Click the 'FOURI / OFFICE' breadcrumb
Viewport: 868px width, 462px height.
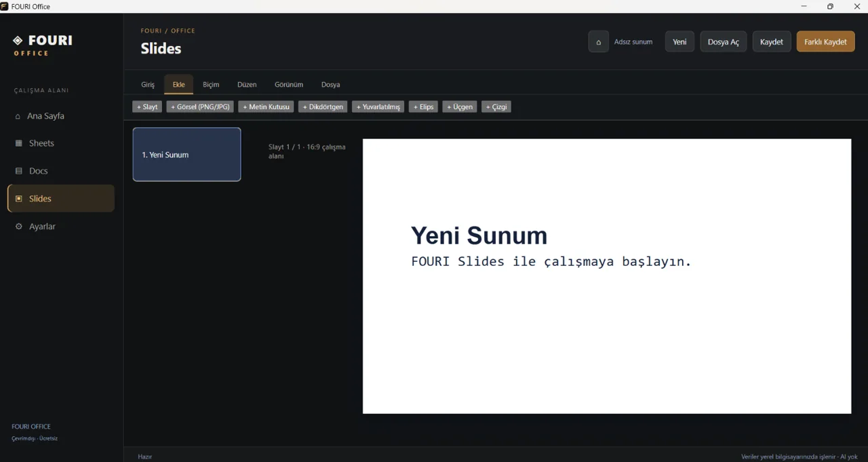point(167,31)
